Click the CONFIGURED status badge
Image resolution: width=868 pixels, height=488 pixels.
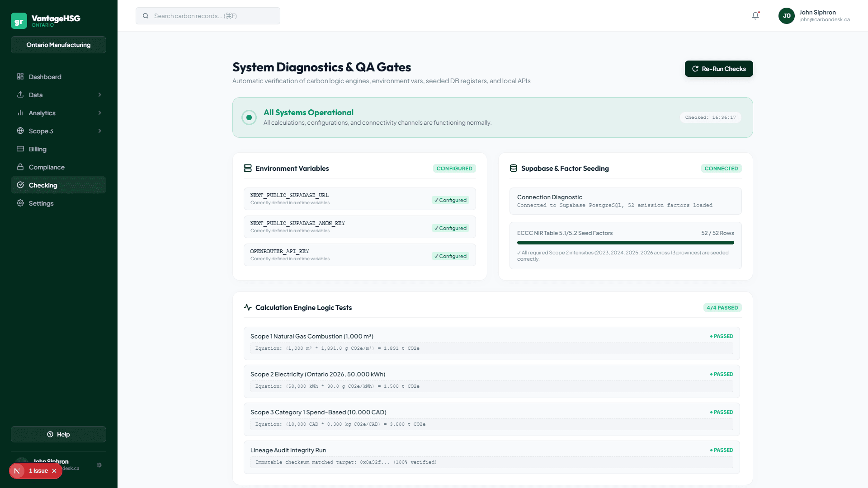pyautogui.click(x=454, y=168)
